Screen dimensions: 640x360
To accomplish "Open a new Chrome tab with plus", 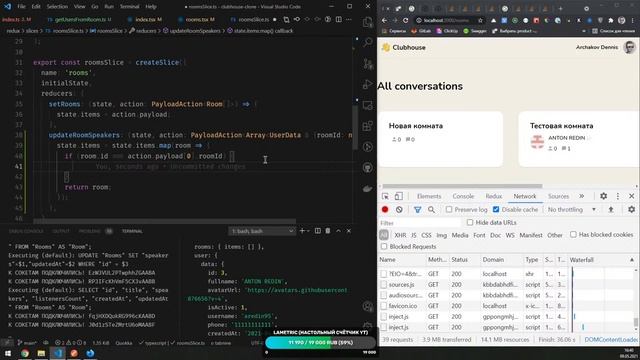I will point(560,8).
